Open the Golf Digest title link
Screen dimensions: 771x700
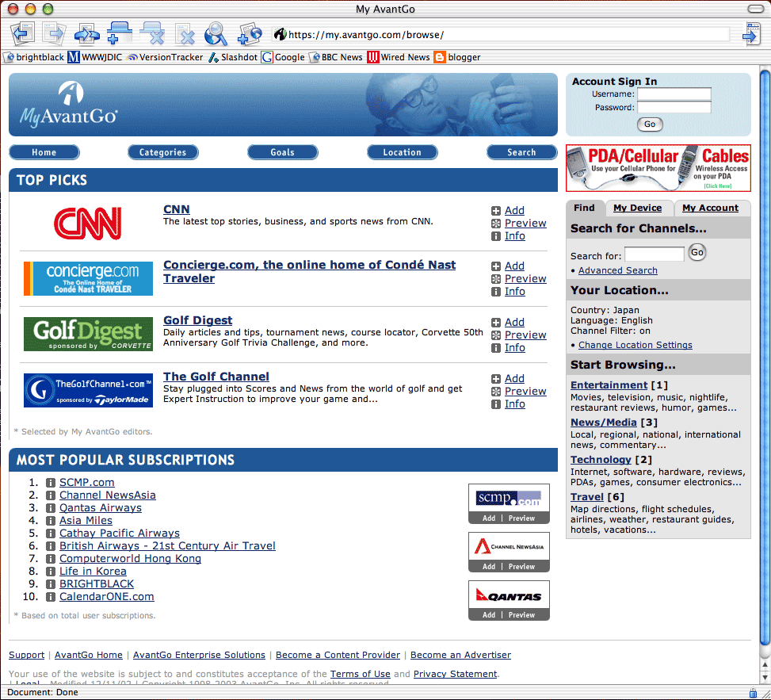[197, 320]
